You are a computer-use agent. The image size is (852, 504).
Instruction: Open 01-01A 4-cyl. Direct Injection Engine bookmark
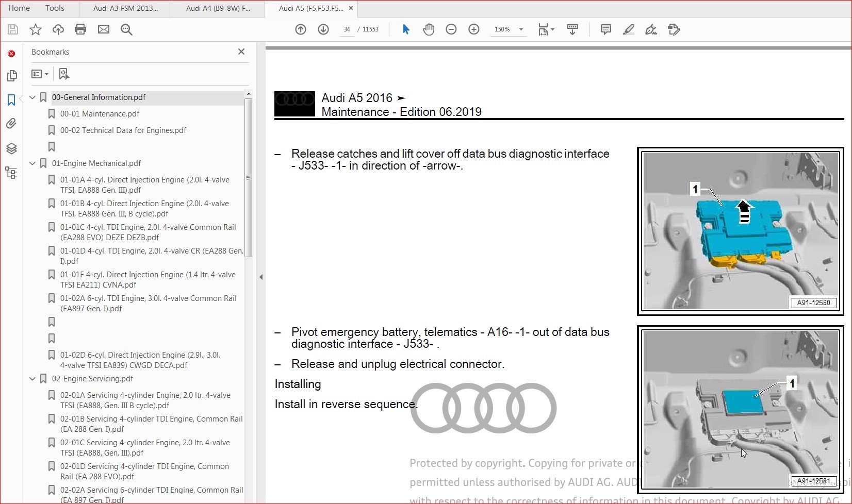point(145,185)
